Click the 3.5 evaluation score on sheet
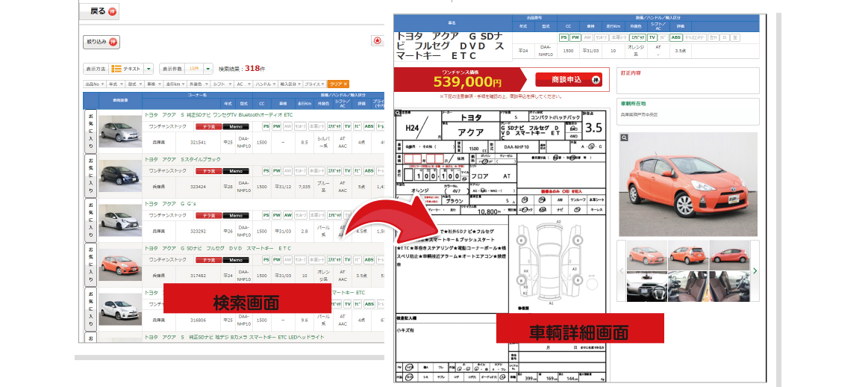 [593, 128]
